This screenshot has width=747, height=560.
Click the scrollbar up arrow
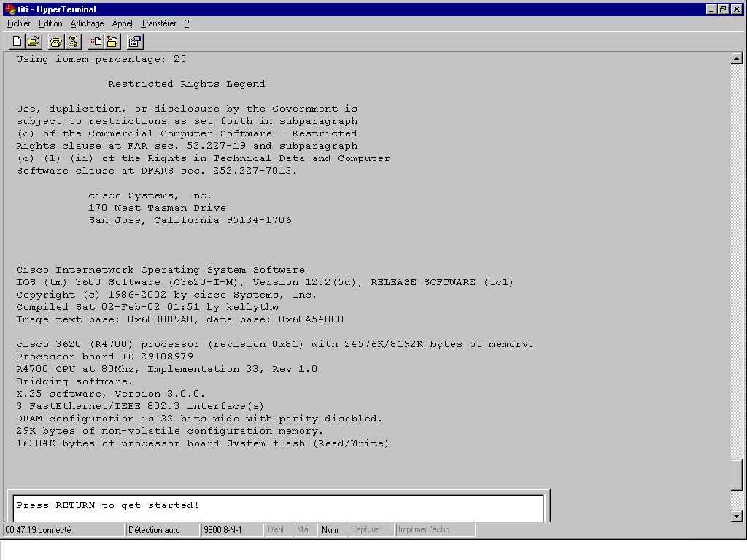click(x=737, y=58)
